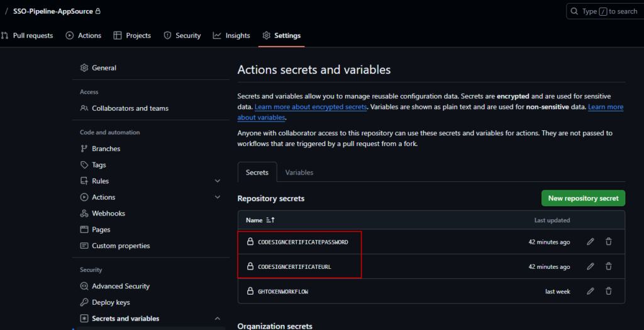
Task: Open the Security repository tab
Action: (x=182, y=35)
